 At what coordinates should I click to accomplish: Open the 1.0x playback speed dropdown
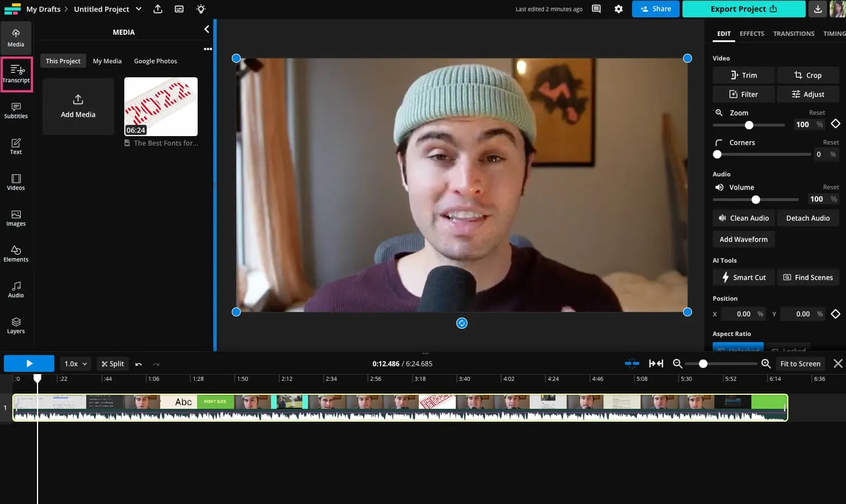coord(76,364)
